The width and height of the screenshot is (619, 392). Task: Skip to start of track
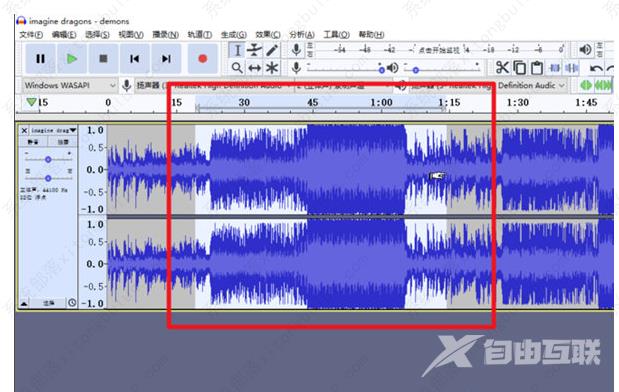click(x=135, y=59)
